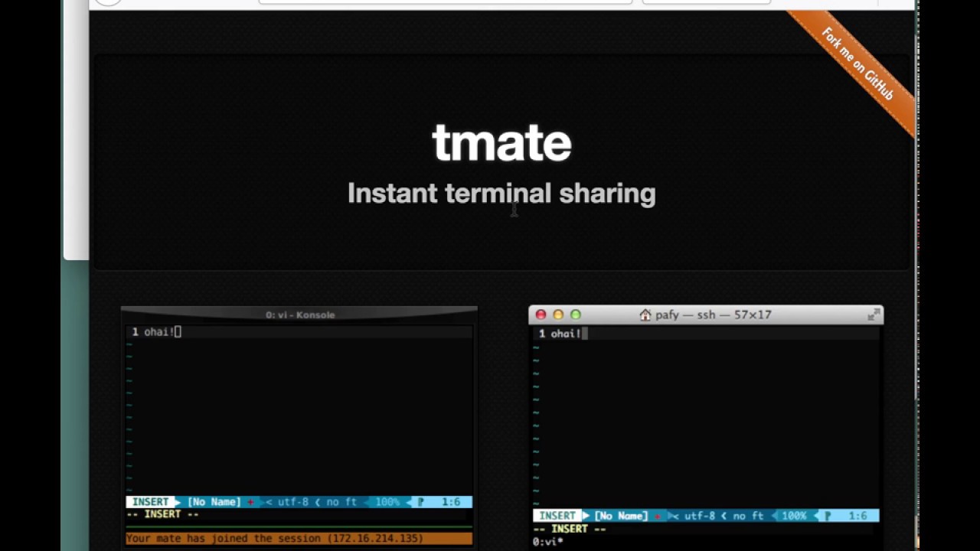The width and height of the screenshot is (980, 551).
Task: Click the 0:vi* tmux window label
Action: coord(548,542)
